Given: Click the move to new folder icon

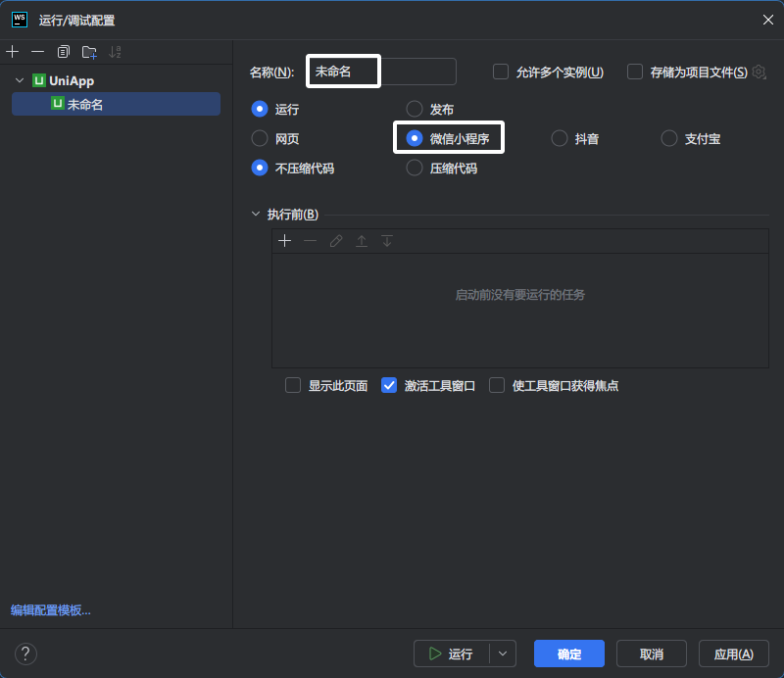Looking at the screenshot, I should click(89, 52).
